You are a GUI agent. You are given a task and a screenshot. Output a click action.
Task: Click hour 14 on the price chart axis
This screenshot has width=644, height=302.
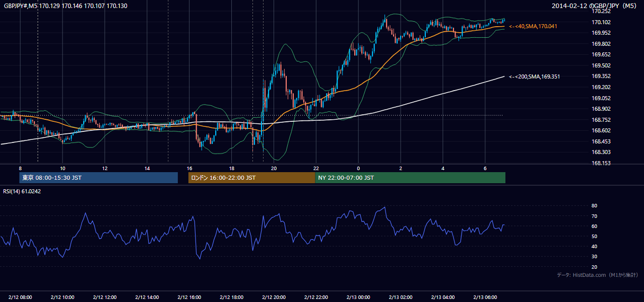click(147, 168)
